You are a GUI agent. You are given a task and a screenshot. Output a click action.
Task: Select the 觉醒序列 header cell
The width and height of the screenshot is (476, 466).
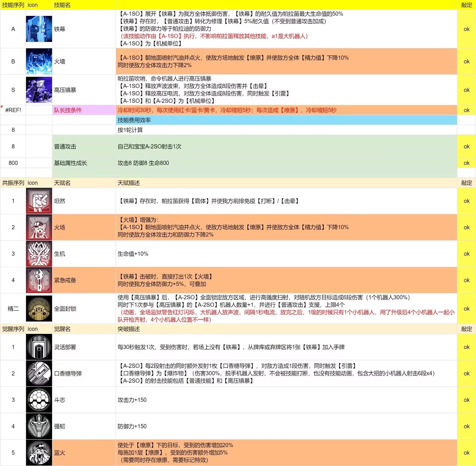pos(13,329)
